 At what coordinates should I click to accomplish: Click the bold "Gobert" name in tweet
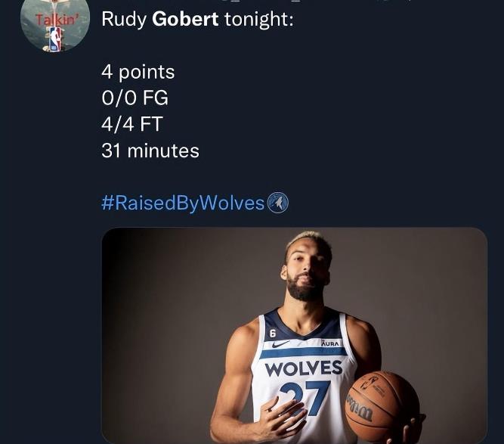[x=186, y=19]
